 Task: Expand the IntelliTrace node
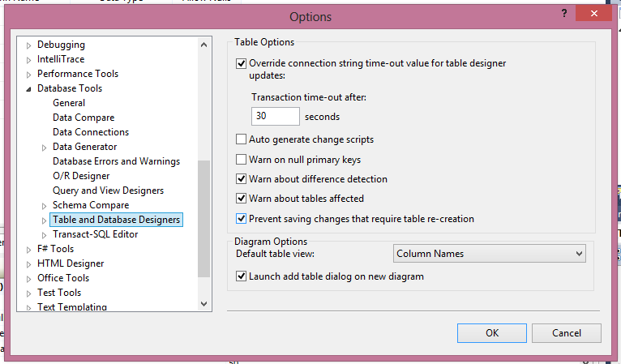pos(30,59)
